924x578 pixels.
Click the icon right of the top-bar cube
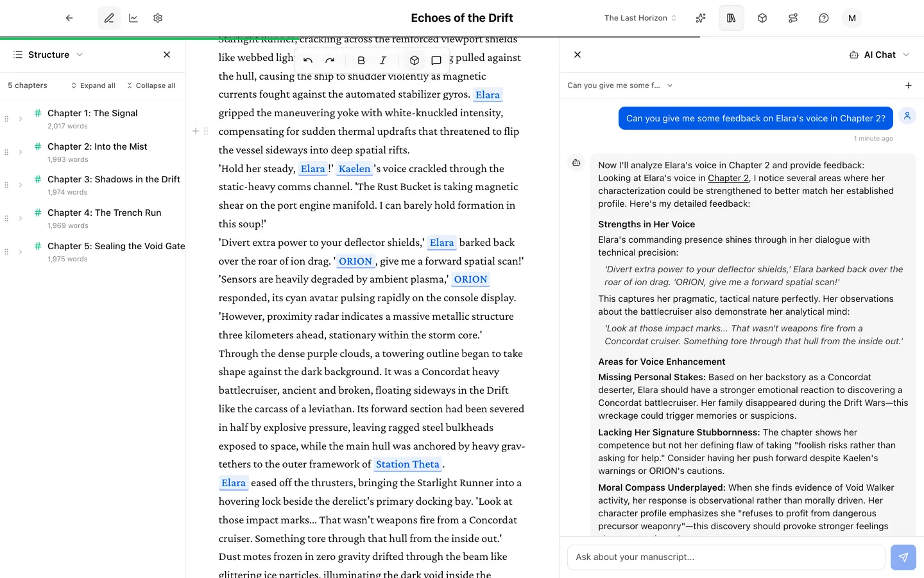[793, 18]
